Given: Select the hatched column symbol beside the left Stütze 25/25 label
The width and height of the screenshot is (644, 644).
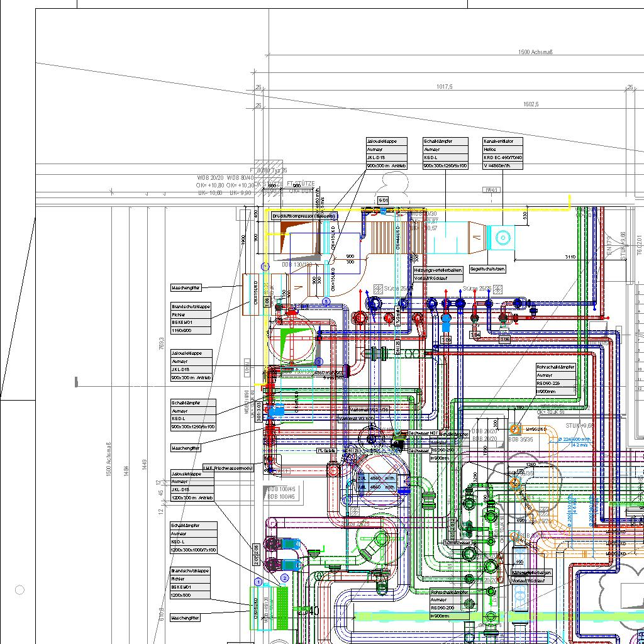Looking at the screenshot, I should pos(378,289).
